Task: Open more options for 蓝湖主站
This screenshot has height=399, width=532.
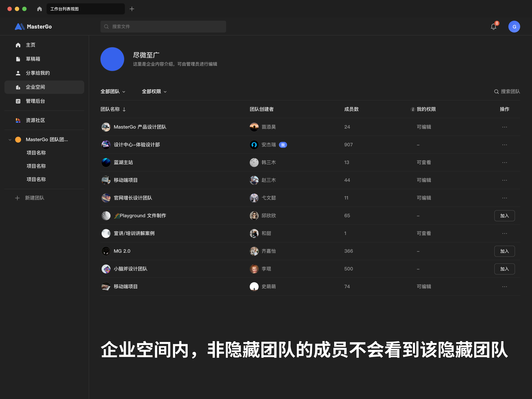Action: [504, 162]
